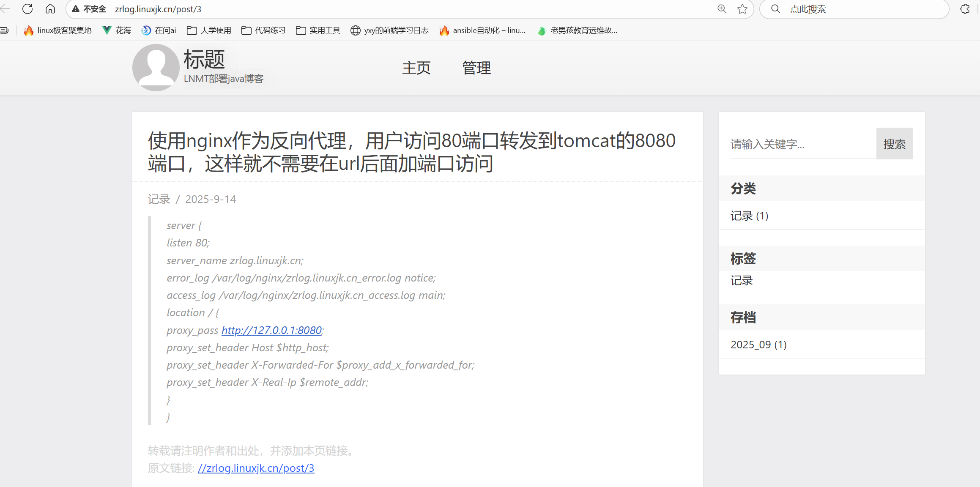Go to the 主页 menu item
This screenshot has width=980, height=487.
416,68
